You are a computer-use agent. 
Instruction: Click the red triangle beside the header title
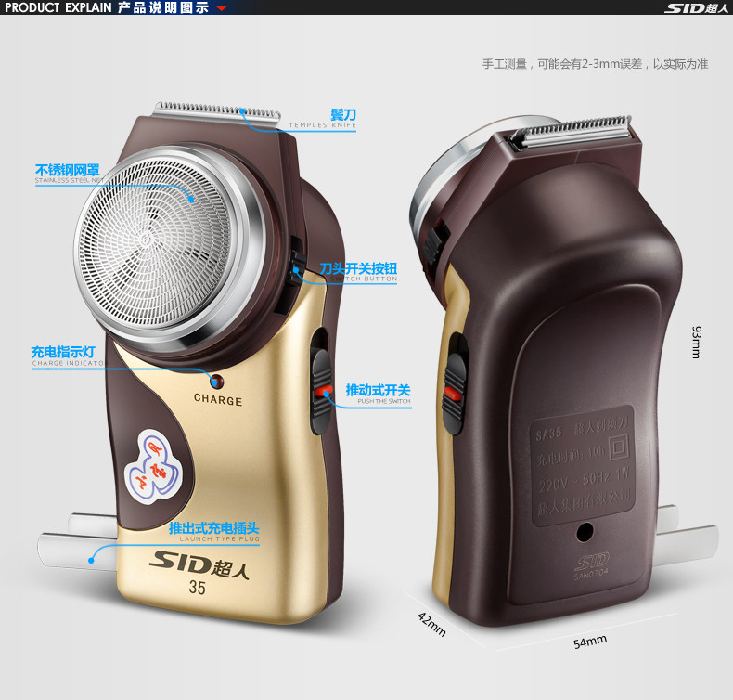coord(222,8)
